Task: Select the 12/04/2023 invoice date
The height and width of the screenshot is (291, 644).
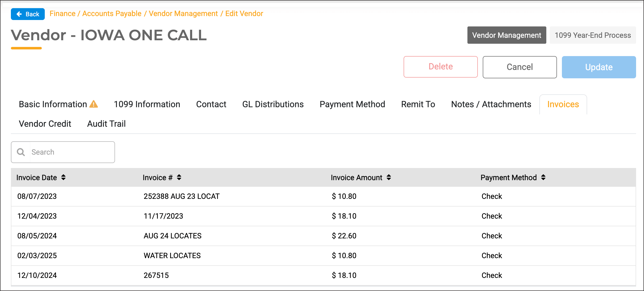Action: (37, 216)
